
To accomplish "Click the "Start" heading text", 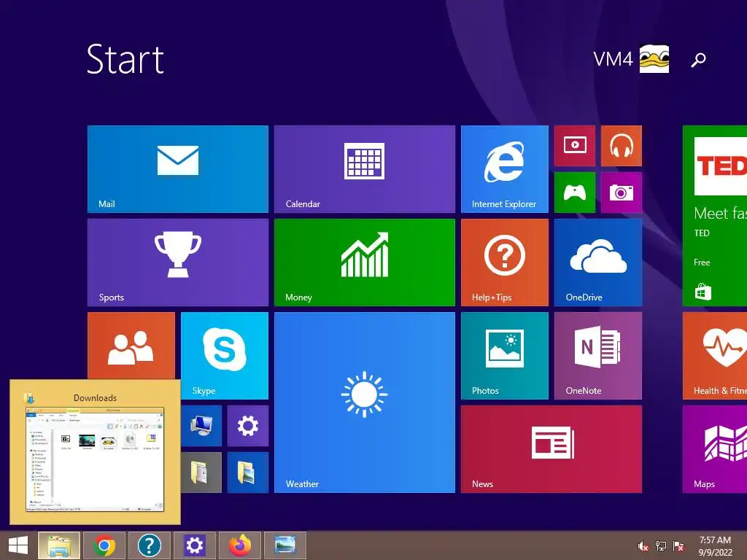I will coord(125,59).
